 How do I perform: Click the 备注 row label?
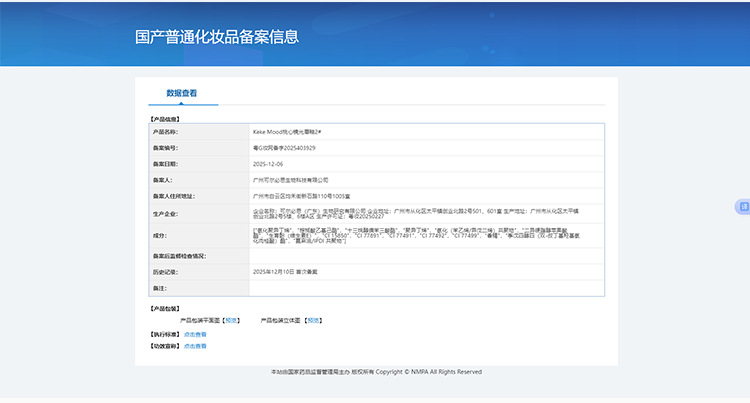160,288
